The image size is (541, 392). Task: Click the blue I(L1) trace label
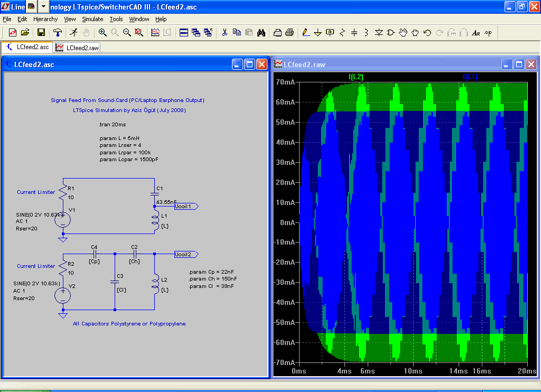470,77
